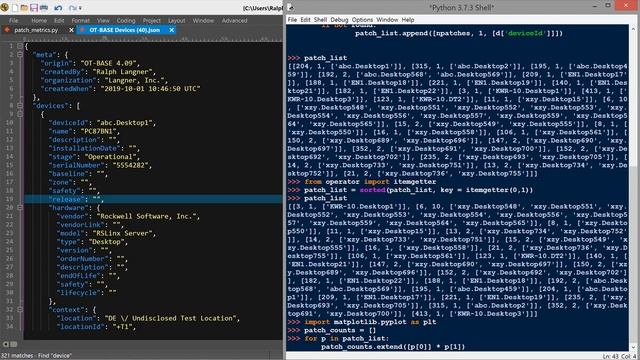
Task: Open the editor Edit tab
Action: (x=59, y=20)
